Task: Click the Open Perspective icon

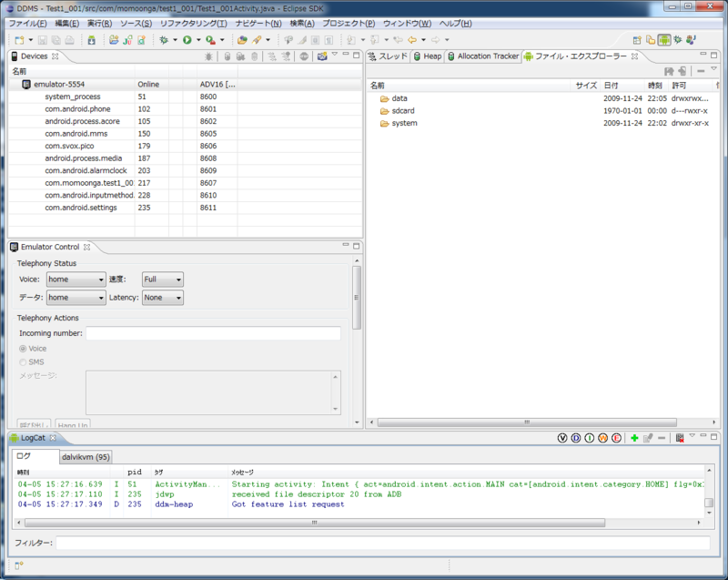Action: (637, 40)
